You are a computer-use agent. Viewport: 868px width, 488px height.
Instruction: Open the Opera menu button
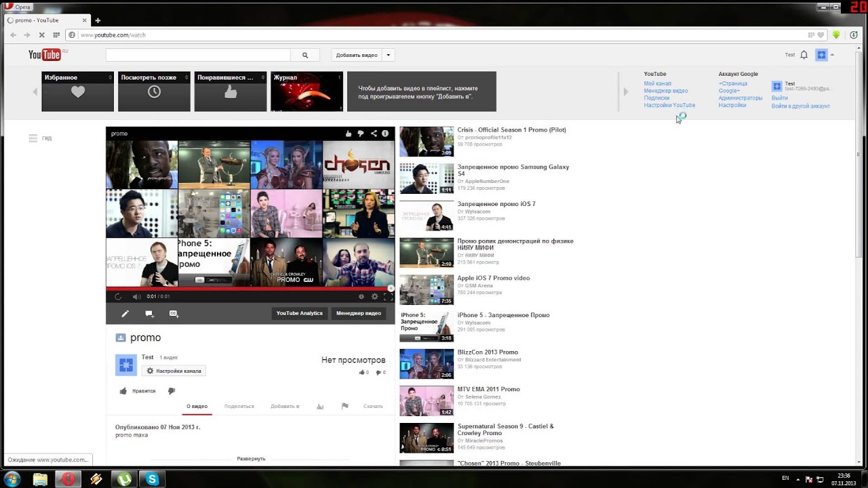(19, 6)
